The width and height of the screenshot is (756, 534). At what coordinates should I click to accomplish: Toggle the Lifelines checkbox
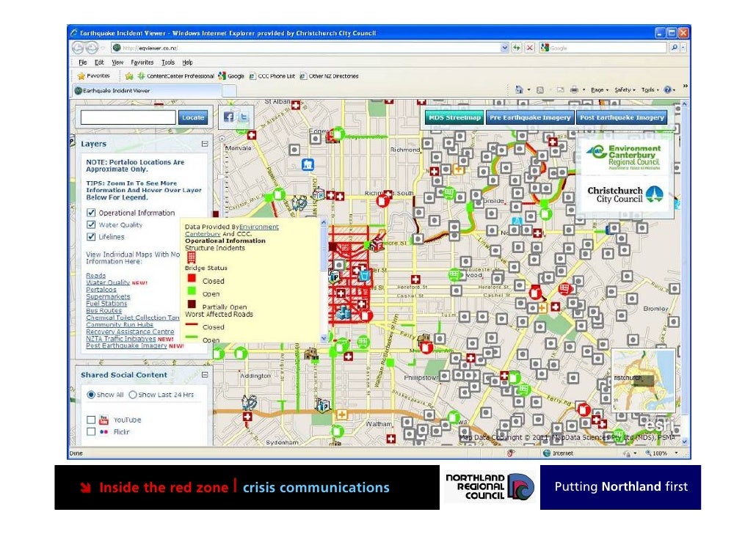pyautogui.click(x=90, y=237)
